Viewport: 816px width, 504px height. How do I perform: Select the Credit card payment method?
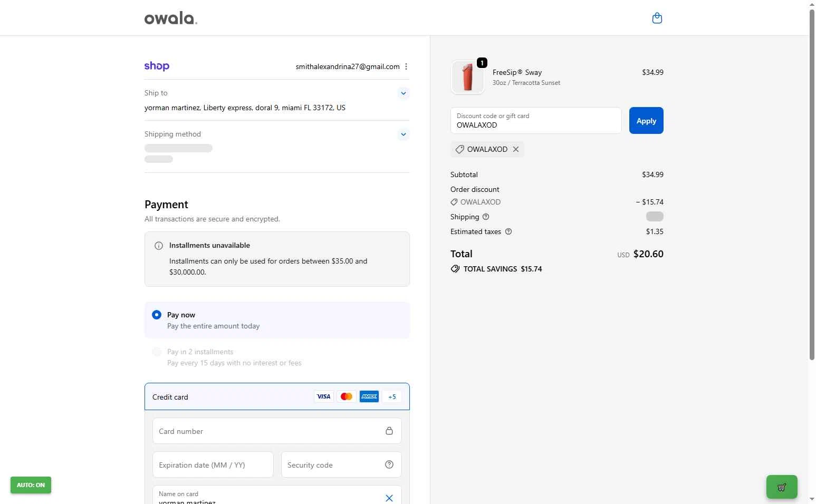pos(170,397)
